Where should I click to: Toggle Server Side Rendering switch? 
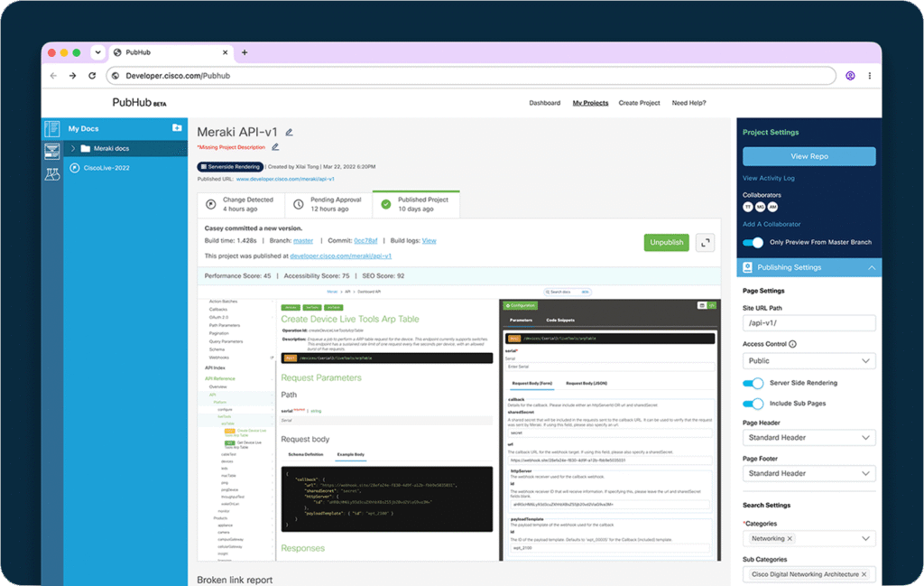point(753,383)
